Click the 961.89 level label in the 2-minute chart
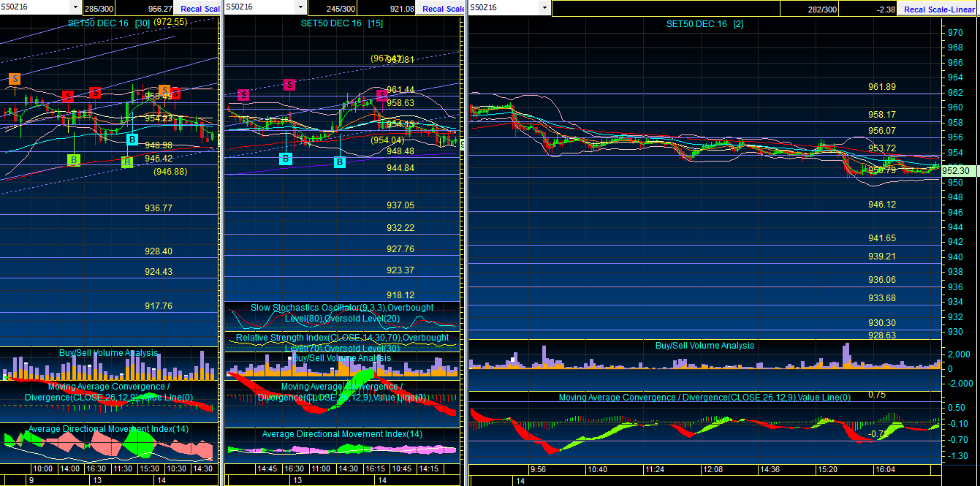Screen dimensions: 980x486 tap(882, 87)
